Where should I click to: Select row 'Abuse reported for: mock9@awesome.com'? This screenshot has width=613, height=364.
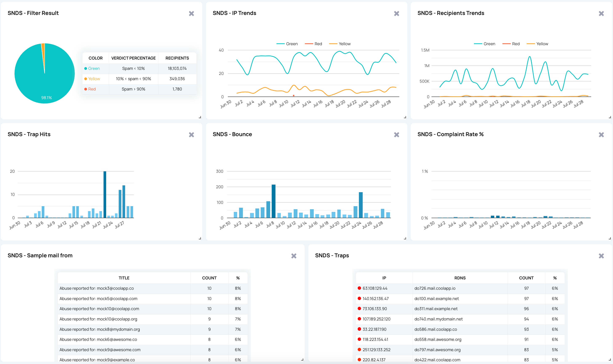153,350
